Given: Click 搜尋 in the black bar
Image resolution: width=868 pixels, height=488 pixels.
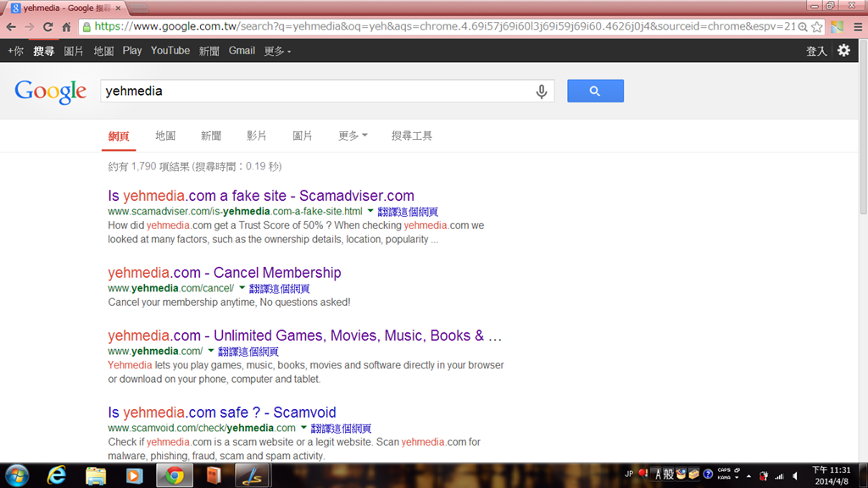Looking at the screenshot, I should click(x=44, y=51).
